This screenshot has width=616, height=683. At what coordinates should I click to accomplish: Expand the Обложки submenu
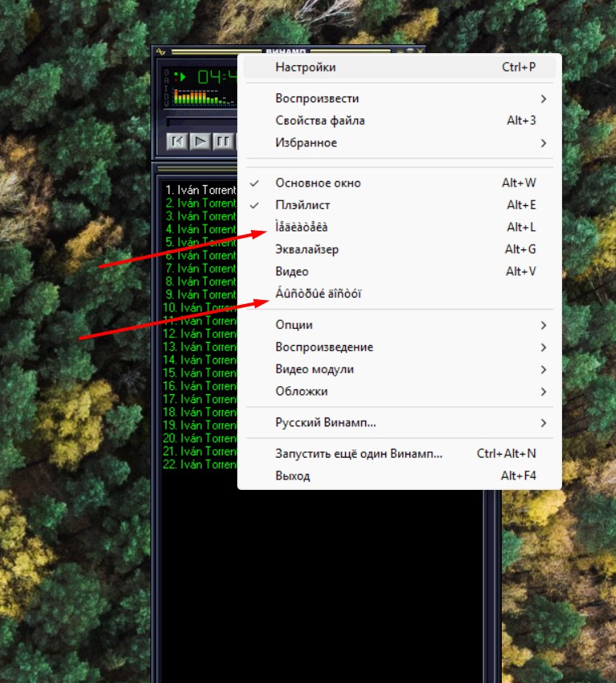click(x=399, y=392)
